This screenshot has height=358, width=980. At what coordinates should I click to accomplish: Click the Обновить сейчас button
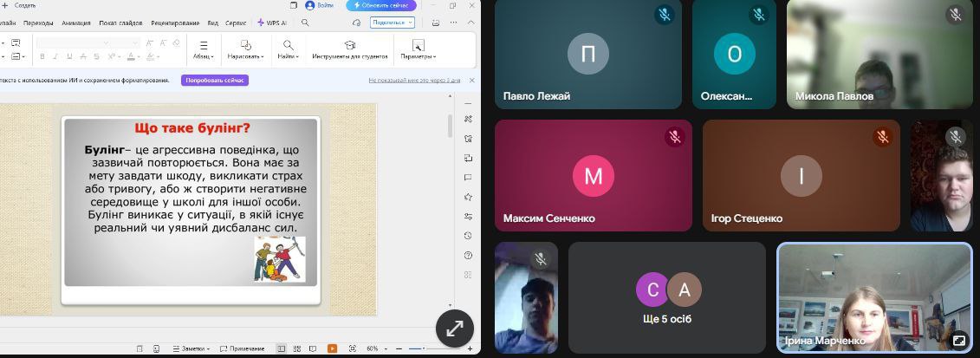(x=381, y=5)
